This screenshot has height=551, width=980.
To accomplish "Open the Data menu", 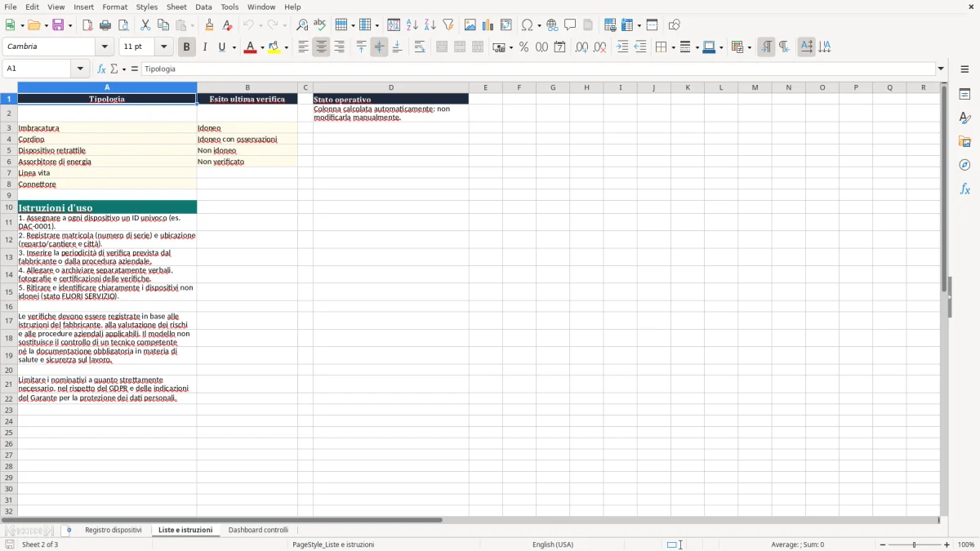I will tap(203, 7).
